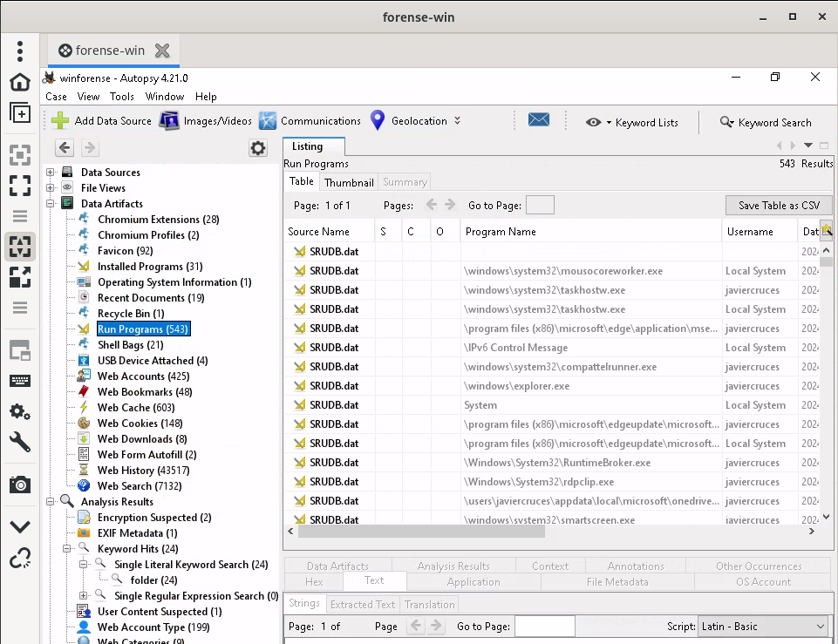This screenshot has height=644, width=838.
Task: Click Save Table as CSV button
Action: (779, 205)
